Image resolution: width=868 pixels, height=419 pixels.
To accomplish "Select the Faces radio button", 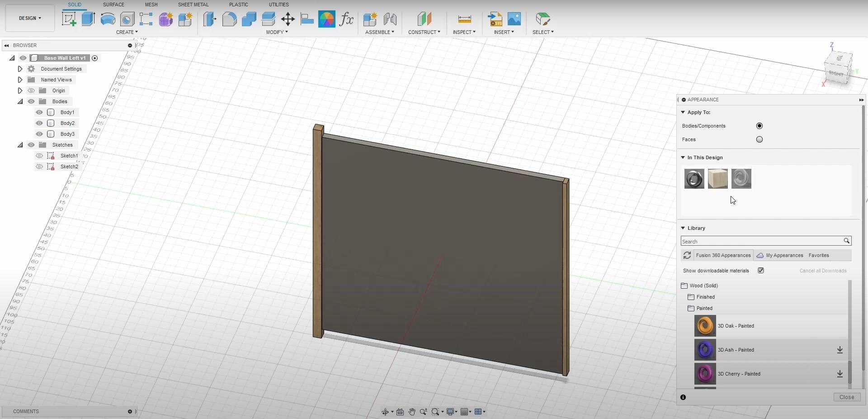I will [759, 139].
